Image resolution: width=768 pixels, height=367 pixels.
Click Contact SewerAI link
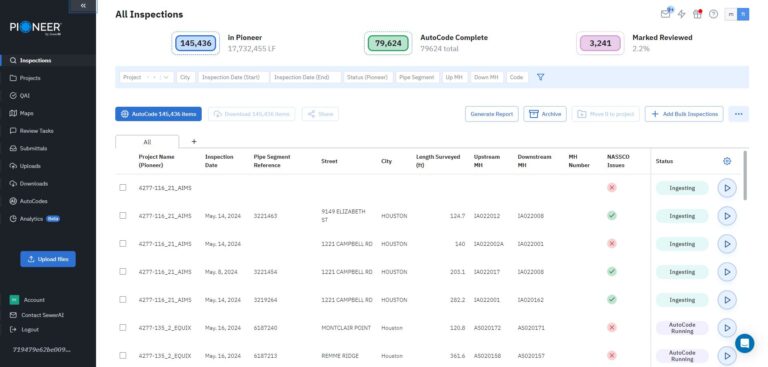click(x=37, y=315)
